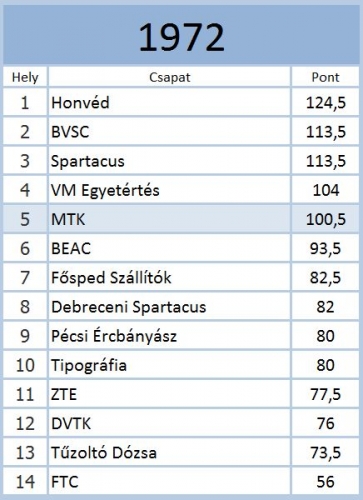Select the Tipográfia team cell

point(169,365)
